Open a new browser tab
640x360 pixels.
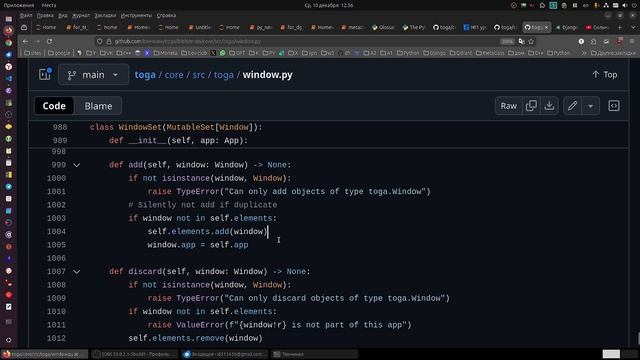pyautogui.click(x=620, y=27)
